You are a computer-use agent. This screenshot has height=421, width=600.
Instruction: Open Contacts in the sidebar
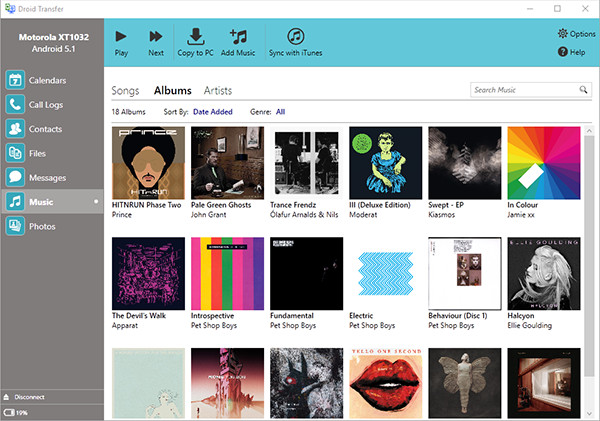[x=52, y=129]
